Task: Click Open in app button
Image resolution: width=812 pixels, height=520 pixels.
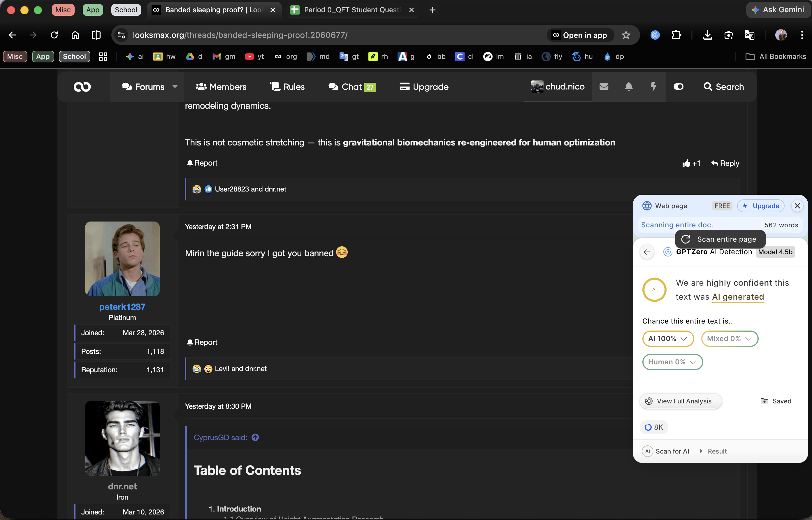Action: 580,35
